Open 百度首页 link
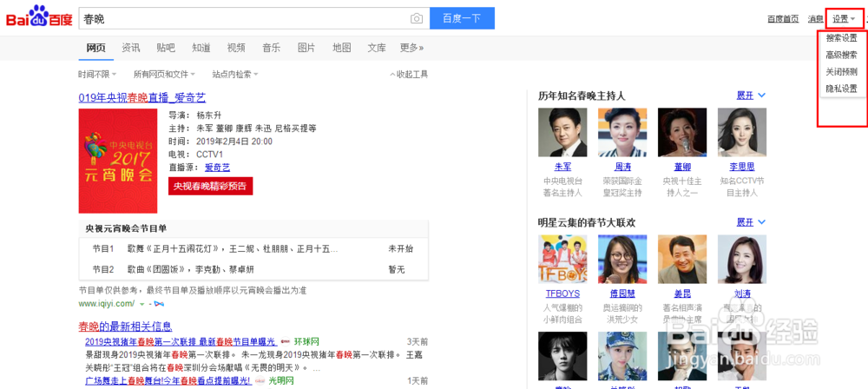This screenshot has height=389, width=868. coord(783,19)
